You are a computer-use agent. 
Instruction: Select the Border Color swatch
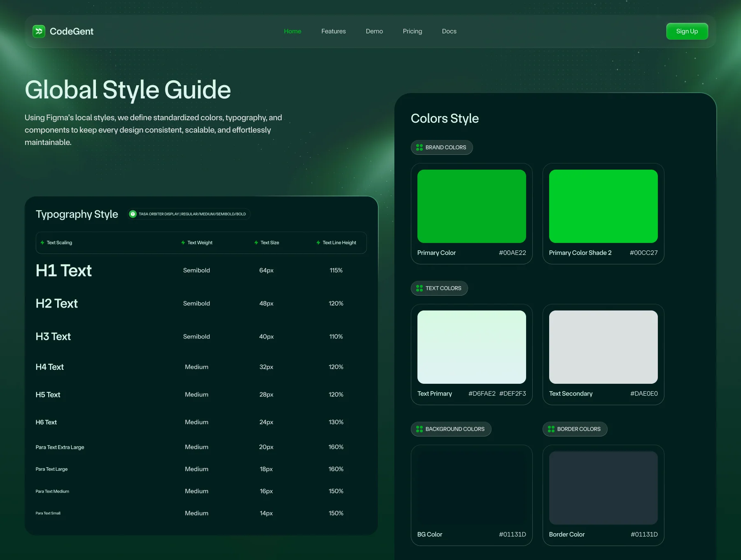click(x=604, y=488)
